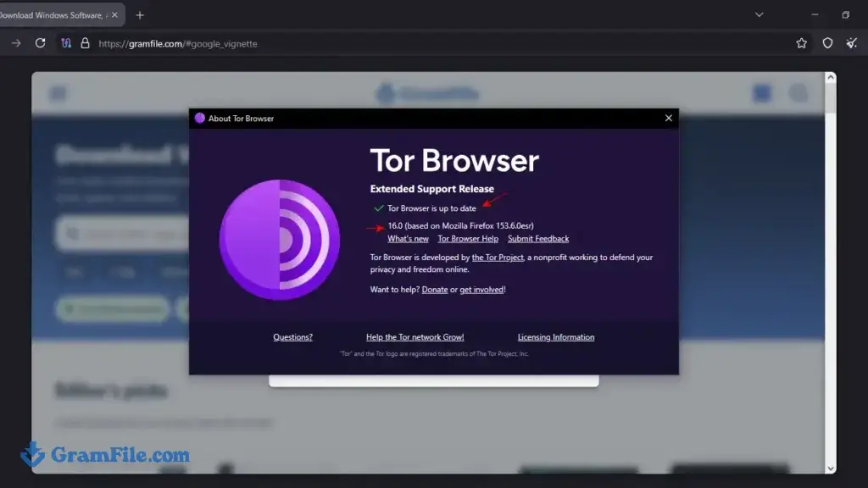The image size is (868, 488).
Task: Open a new tab with the plus button
Action: [x=140, y=15]
